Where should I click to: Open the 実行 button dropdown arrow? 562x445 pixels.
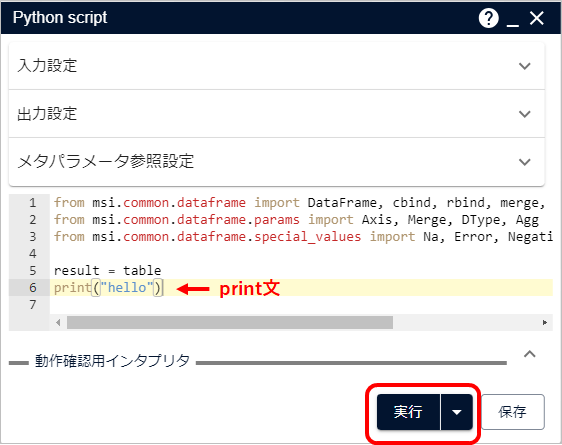click(x=457, y=412)
